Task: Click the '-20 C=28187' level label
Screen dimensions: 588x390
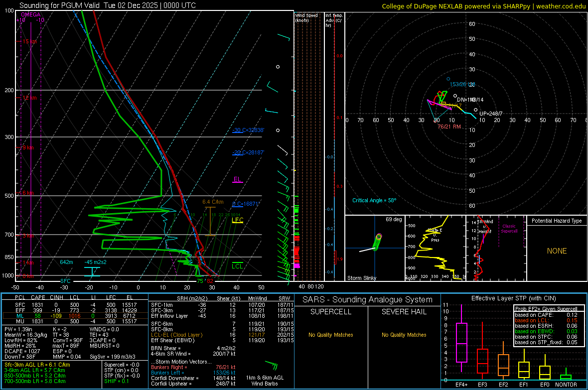Action: click(x=248, y=152)
